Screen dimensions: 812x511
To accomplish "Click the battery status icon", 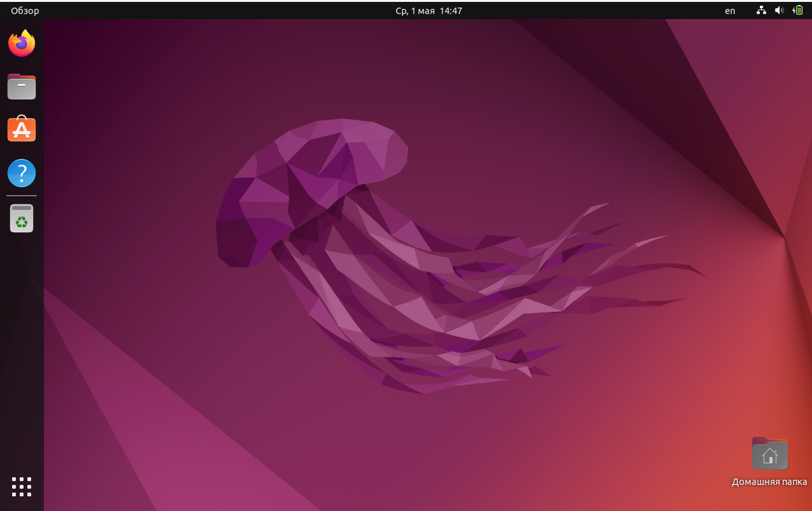I will tap(798, 10).
